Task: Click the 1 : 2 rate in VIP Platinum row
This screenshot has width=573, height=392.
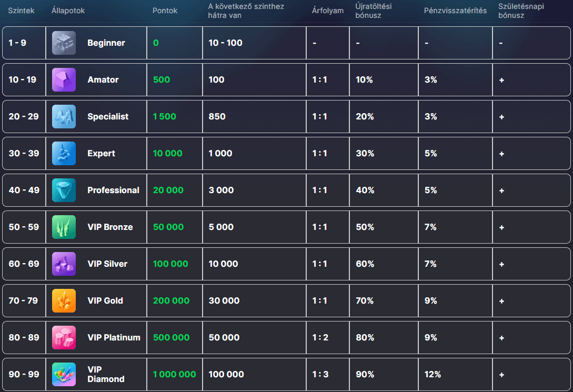Action: coord(320,338)
